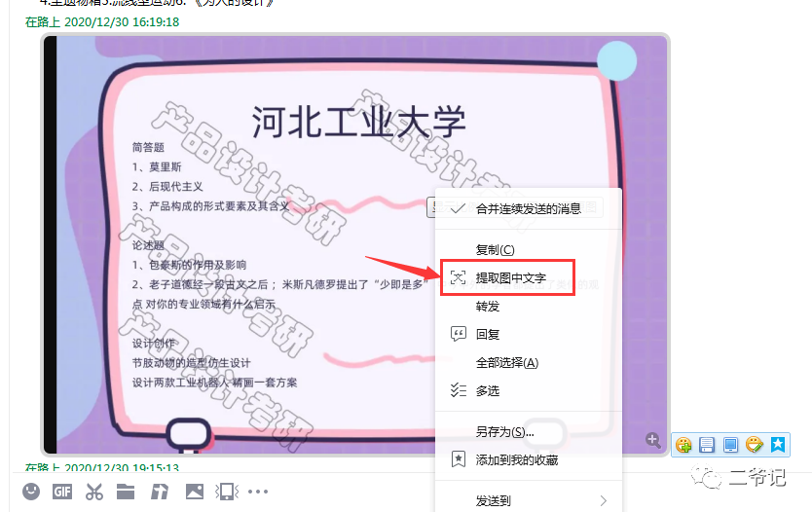Click the send picture icon
The width and height of the screenshot is (812, 512).
coord(195,492)
